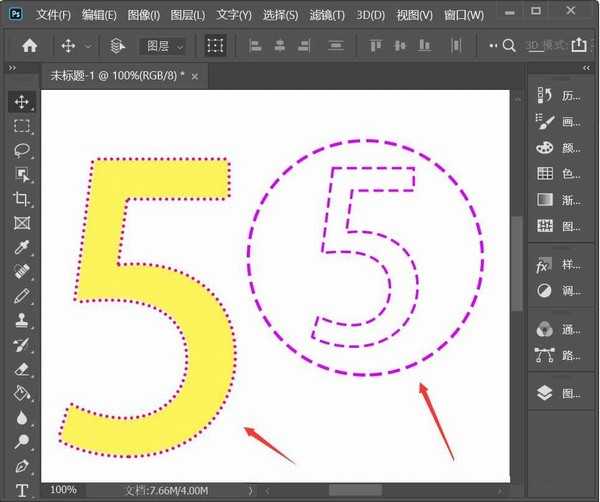The height and width of the screenshot is (502, 600).
Task: Open the 图层 auto-select dropdown
Action: coord(164,46)
